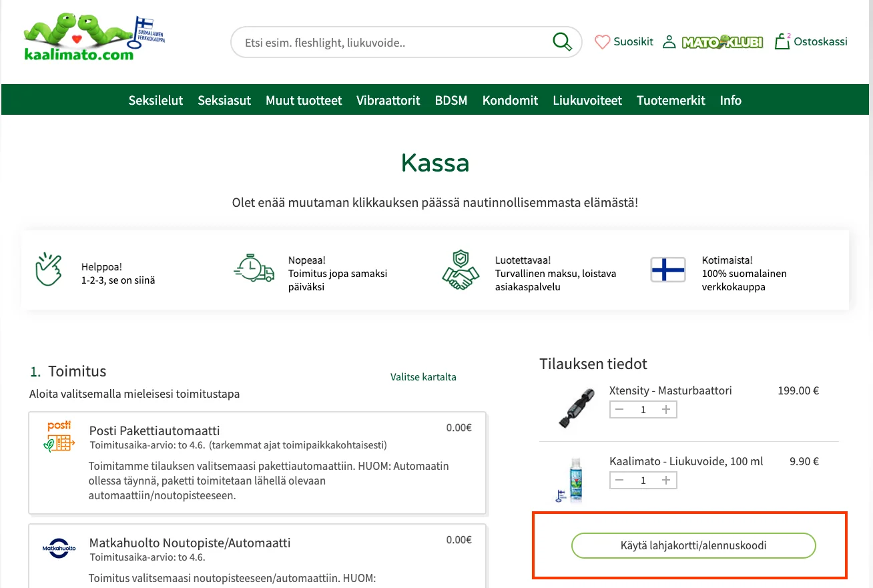Click the search magnifier icon
873x588 pixels.
562,42
